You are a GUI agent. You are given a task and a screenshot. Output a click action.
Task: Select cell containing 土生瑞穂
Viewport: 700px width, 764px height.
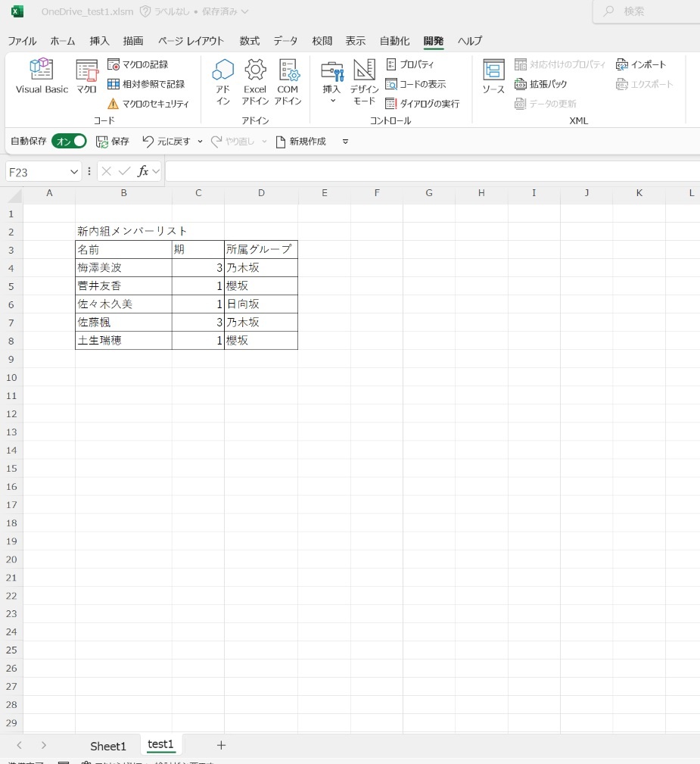pos(124,341)
